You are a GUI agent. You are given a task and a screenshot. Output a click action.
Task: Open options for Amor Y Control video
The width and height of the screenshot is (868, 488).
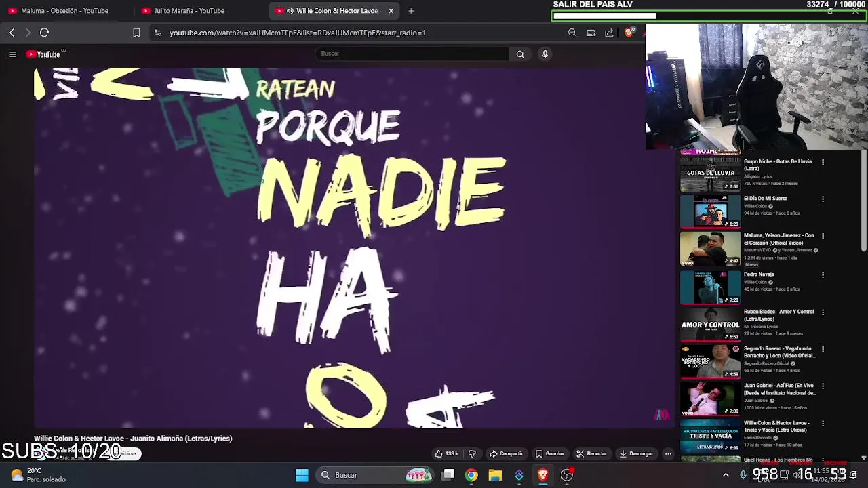click(823, 312)
